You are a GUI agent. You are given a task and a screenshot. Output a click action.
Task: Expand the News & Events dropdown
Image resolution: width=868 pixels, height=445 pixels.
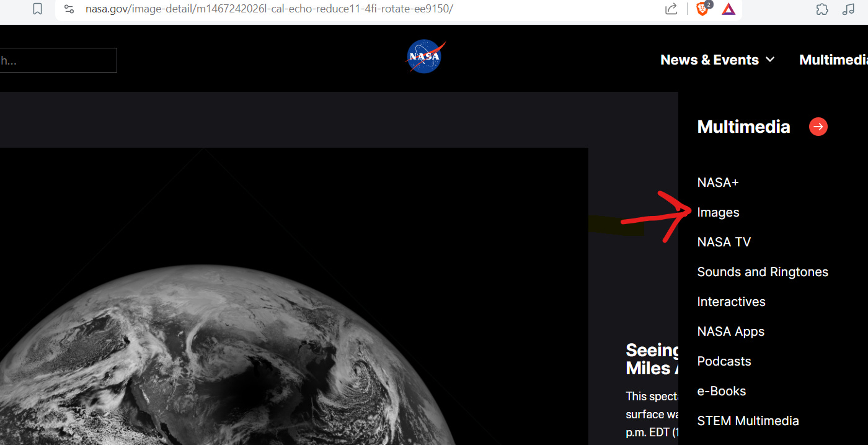click(x=717, y=60)
